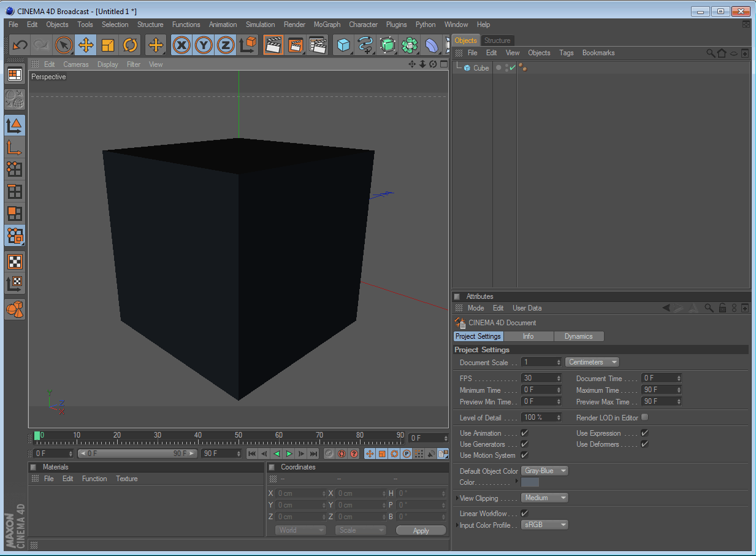Render the active view

click(x=273, y=45)
